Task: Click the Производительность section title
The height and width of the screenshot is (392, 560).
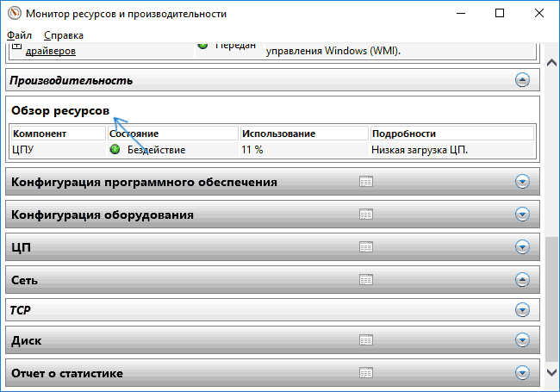Action: [71, 81]
